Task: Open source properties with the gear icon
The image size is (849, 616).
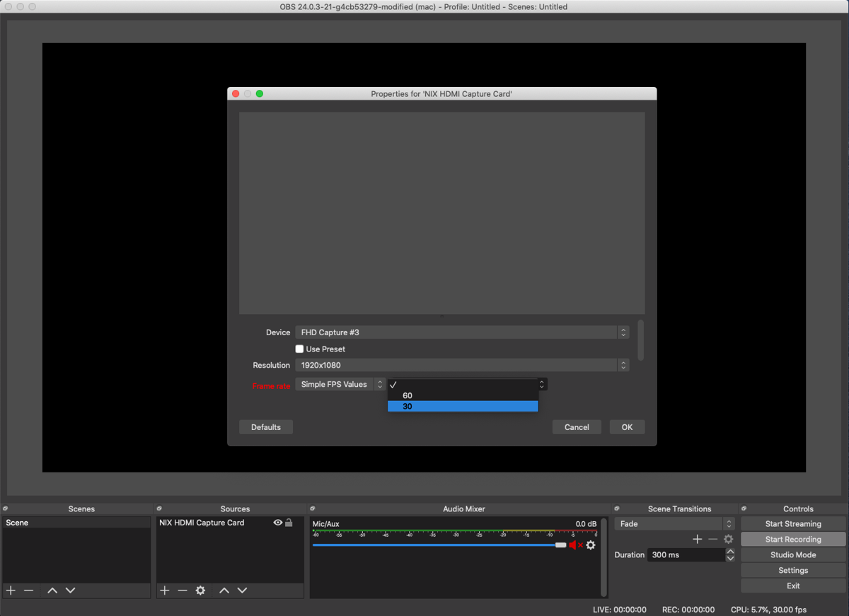Action: pyautogui.click(x=201, y=590)
